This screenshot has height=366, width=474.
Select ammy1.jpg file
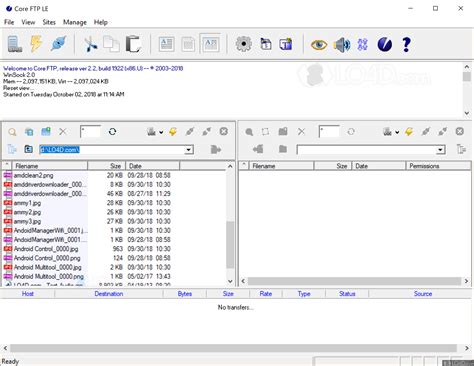click(x=27, y=203)
